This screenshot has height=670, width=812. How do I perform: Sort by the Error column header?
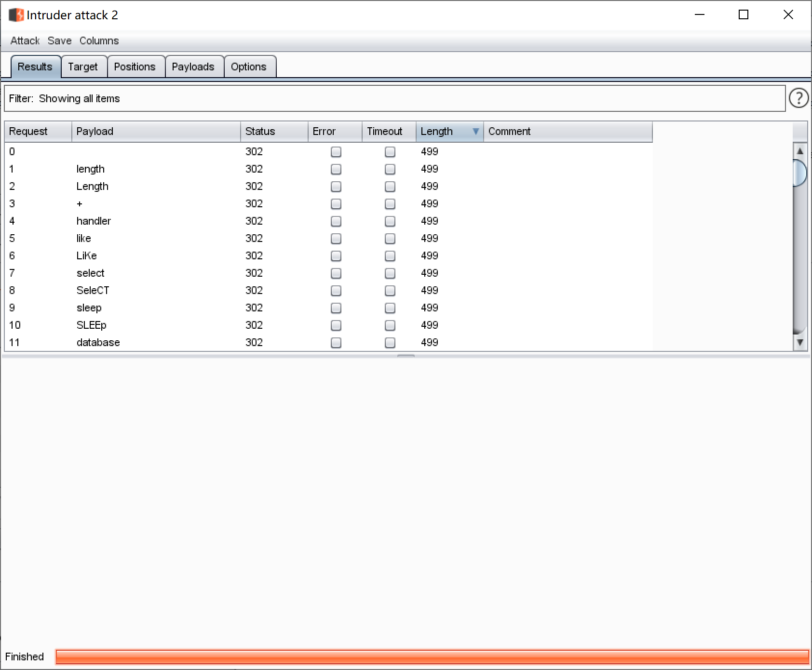335,132
